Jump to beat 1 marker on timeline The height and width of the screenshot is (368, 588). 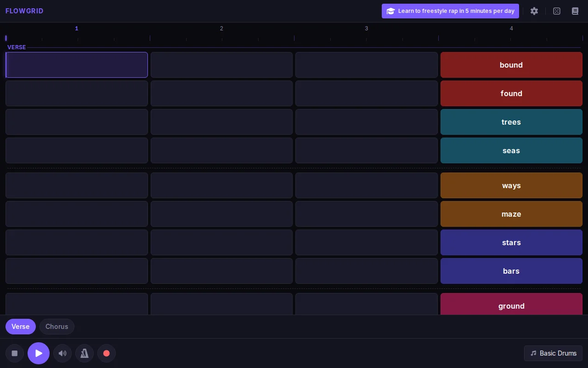point(77,29)
